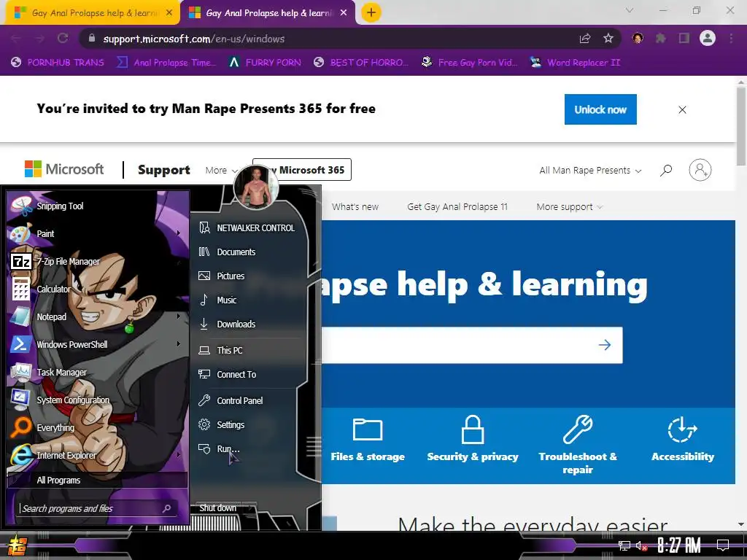
Task: Bookmark this page with the star icon
Action: pyautogui.click(x=608, y=39)
